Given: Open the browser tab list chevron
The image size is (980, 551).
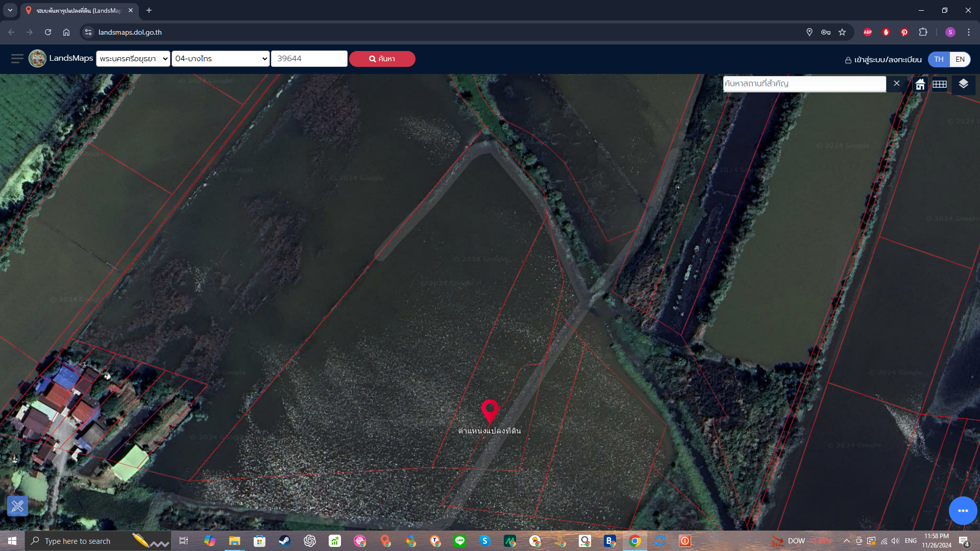Looking at the screenshot, I should 10,10.
